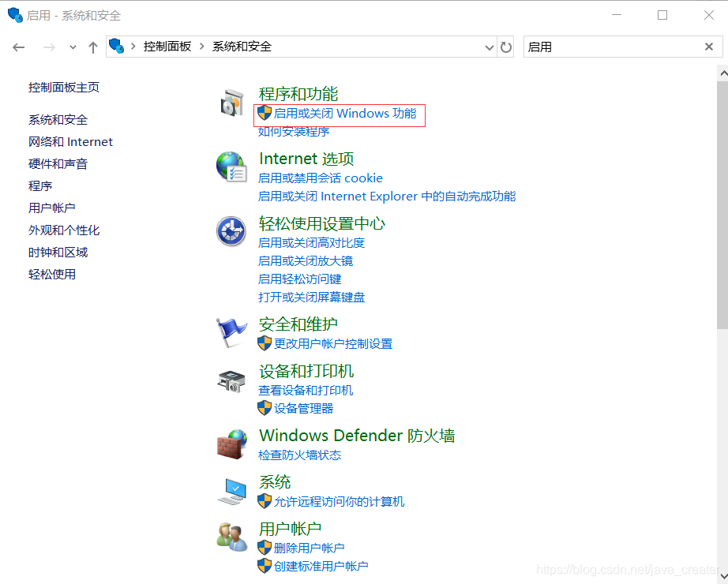
Task: Click 启用或关闭 Windows 功能 link
Action: (x=345, y=113)
